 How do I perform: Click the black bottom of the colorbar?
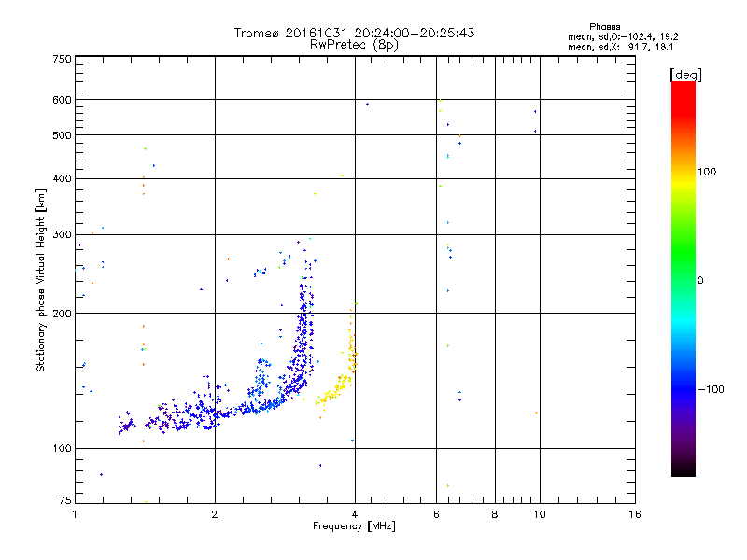pyautogui.click(x=684, y=469)
